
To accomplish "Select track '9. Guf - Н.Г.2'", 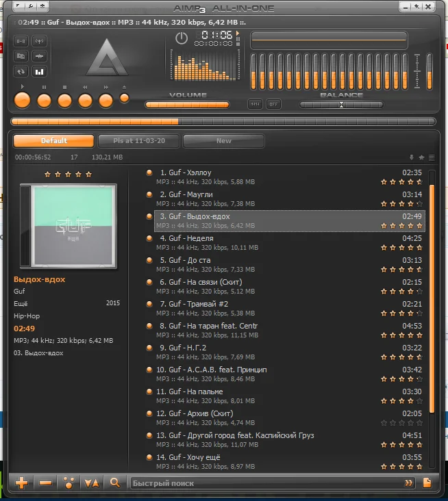I will point(289,352).
